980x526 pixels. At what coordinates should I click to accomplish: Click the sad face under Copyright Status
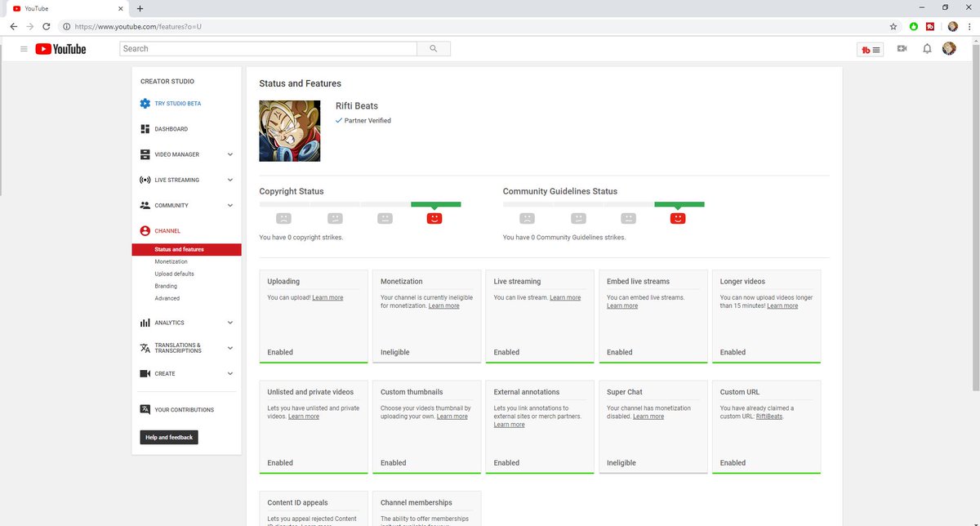pos(283,218)
